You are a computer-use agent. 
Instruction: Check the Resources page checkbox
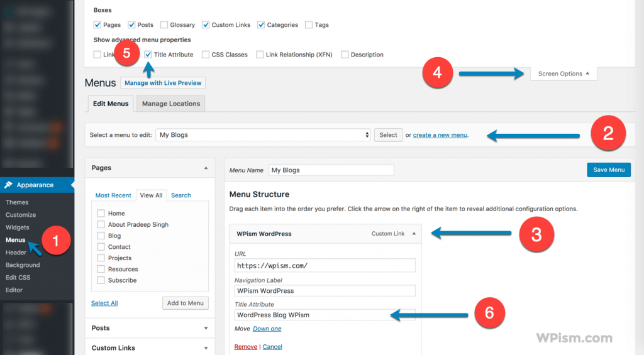(x=101, y=269)
